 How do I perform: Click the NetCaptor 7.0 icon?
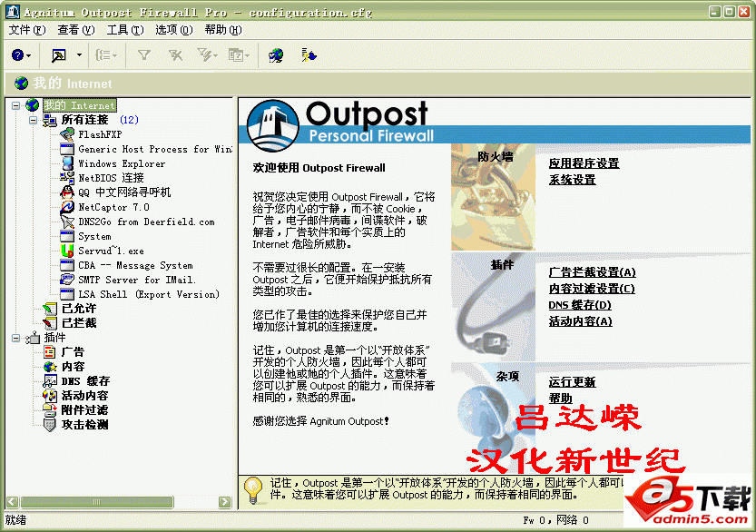tap(67, 207)
